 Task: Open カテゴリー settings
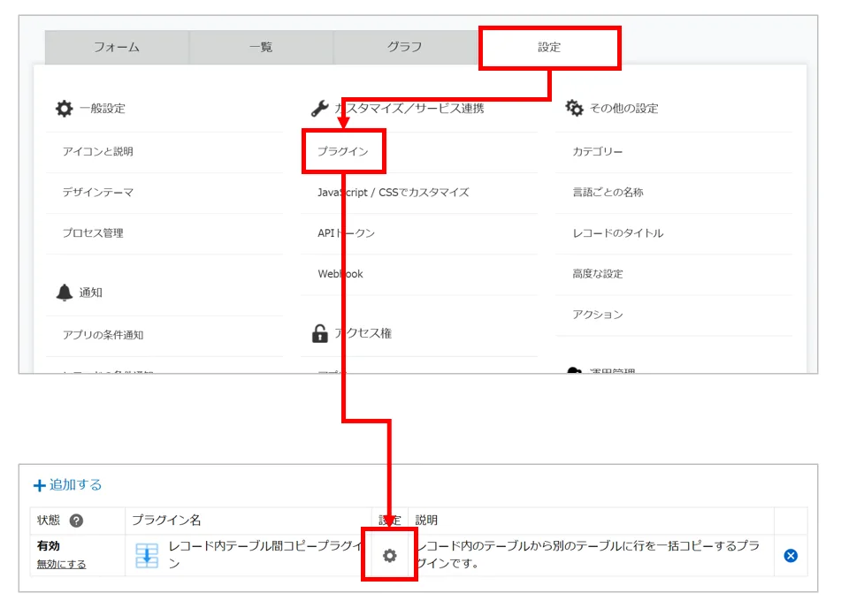click(x=598, y=152)
